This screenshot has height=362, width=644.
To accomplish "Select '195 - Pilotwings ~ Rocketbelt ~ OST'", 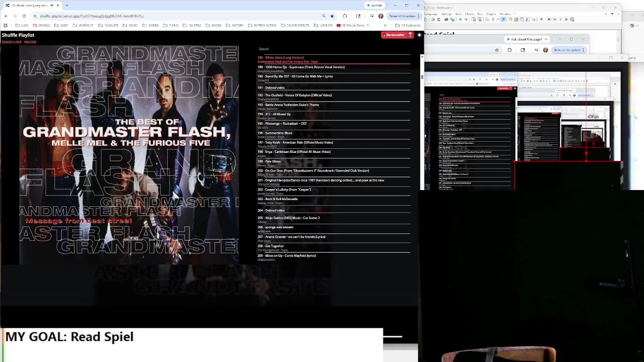I will point(334,125).
